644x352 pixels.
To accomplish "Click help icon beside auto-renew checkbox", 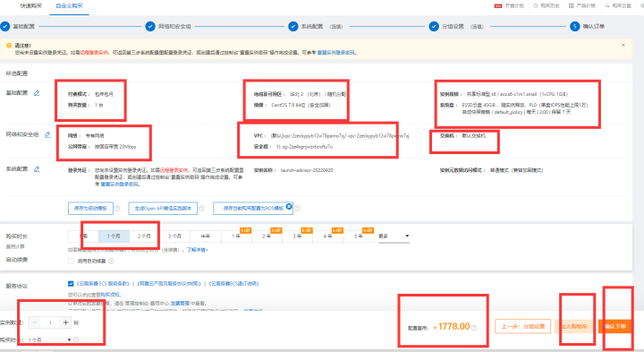I will 111,262.
